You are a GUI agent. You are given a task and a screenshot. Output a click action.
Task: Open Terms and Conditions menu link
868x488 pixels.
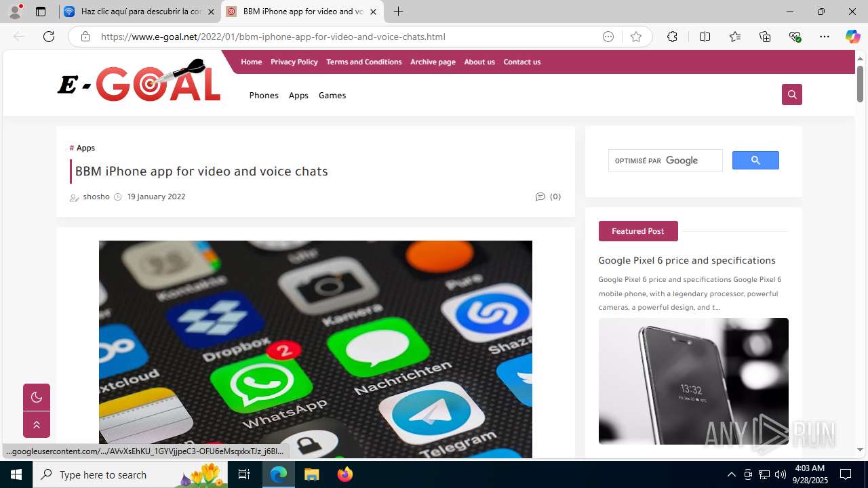tap(363, 62)
